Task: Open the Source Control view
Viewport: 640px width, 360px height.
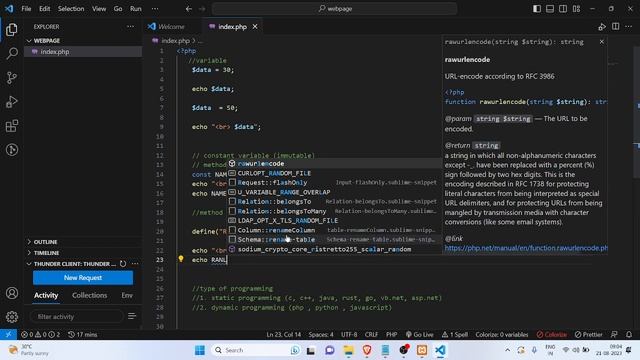Action: pyautogui.click(x=12, y=78)
